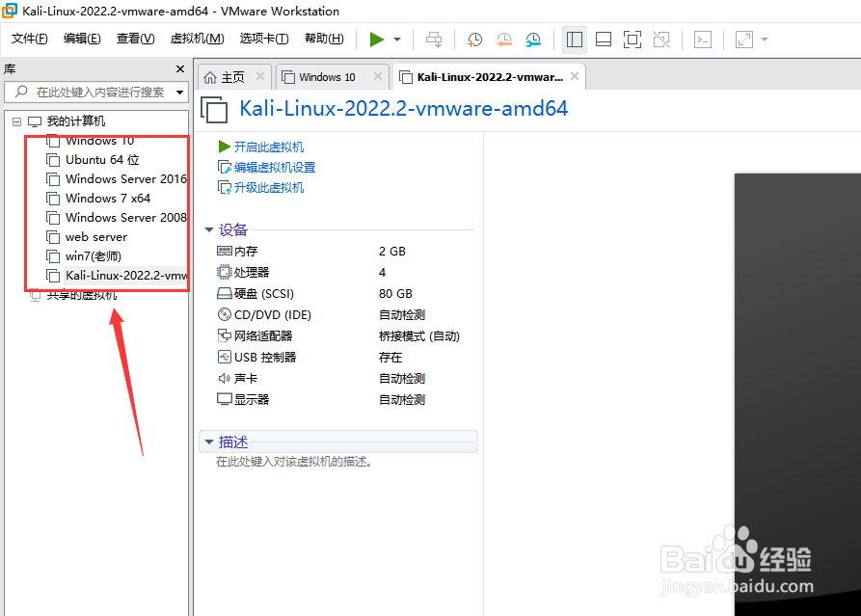Open the 查看(V) menu
Viewport: 861px width, 616px height.
coord(136,39)
